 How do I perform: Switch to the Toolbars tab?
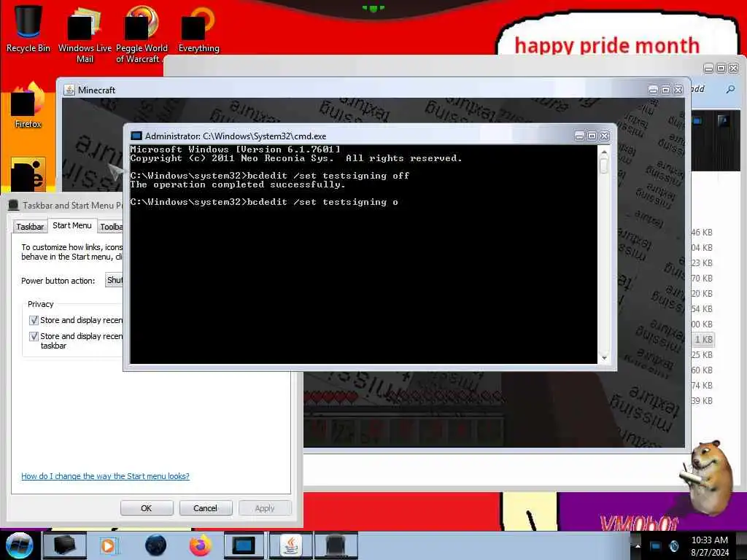111,227
